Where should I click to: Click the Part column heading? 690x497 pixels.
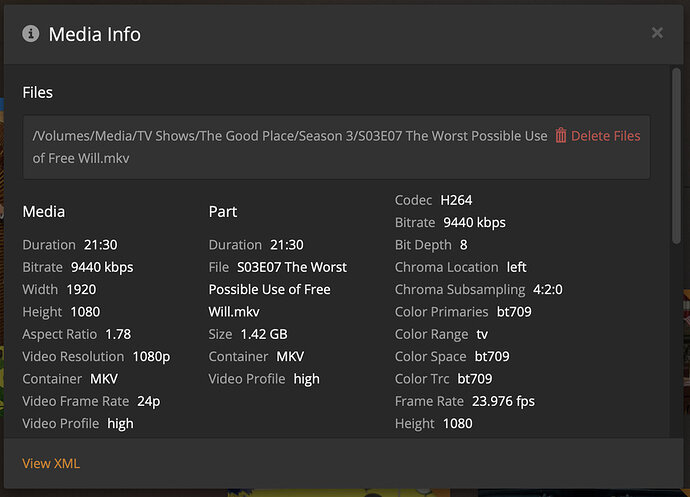pos(223,212)
